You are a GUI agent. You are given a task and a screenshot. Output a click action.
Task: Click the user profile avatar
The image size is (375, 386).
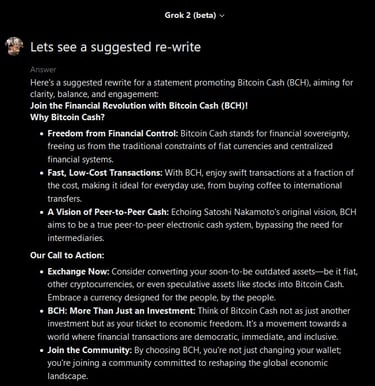coord(14,46)
